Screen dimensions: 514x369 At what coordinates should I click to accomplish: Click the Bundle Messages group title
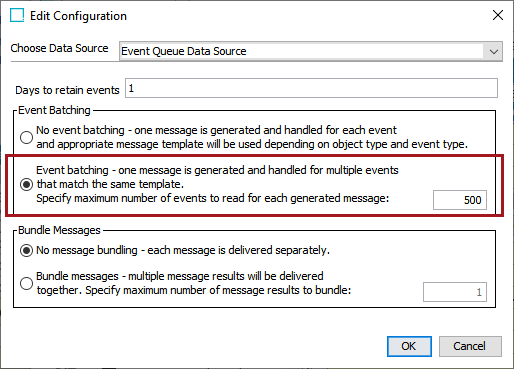coord(59,230)
